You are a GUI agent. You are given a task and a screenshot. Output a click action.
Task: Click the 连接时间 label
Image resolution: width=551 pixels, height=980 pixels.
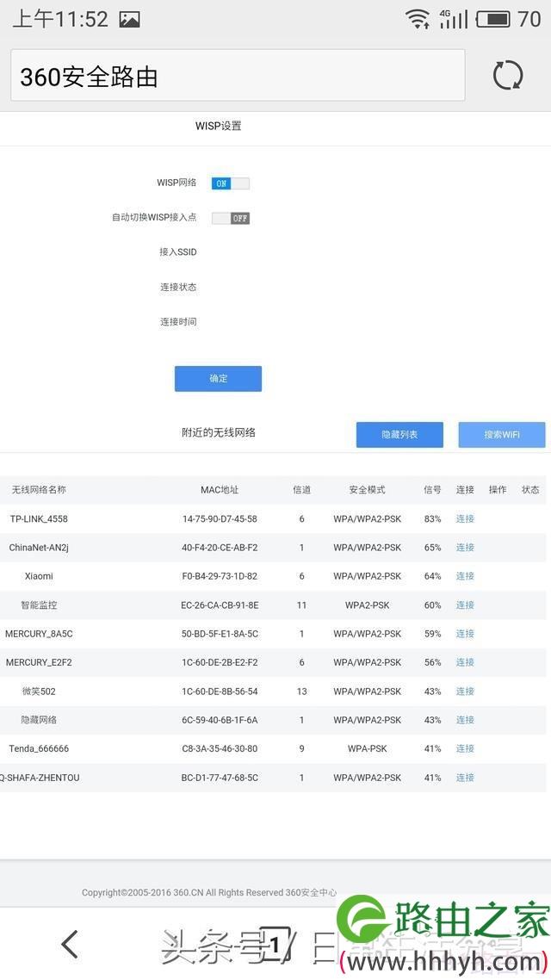pyautogui.click(x=178, y=322)
